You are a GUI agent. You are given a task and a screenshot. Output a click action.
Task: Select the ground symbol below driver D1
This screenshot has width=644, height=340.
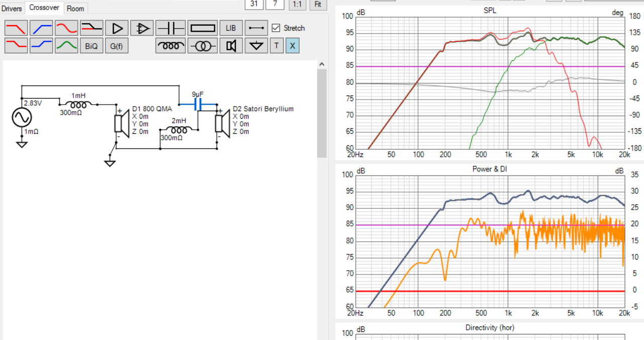coord(110,162)
